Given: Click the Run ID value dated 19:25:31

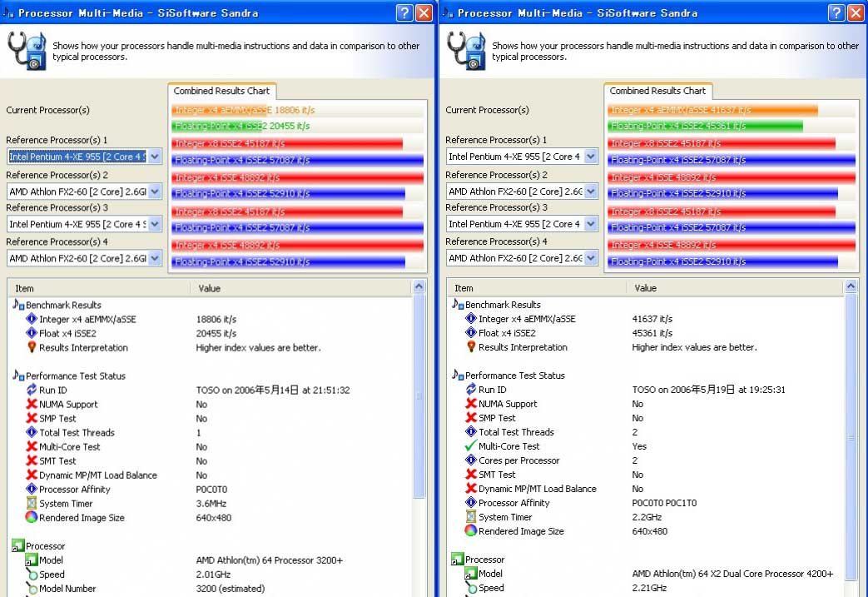Looking at the screenshot, I should (x=708, y=390).
